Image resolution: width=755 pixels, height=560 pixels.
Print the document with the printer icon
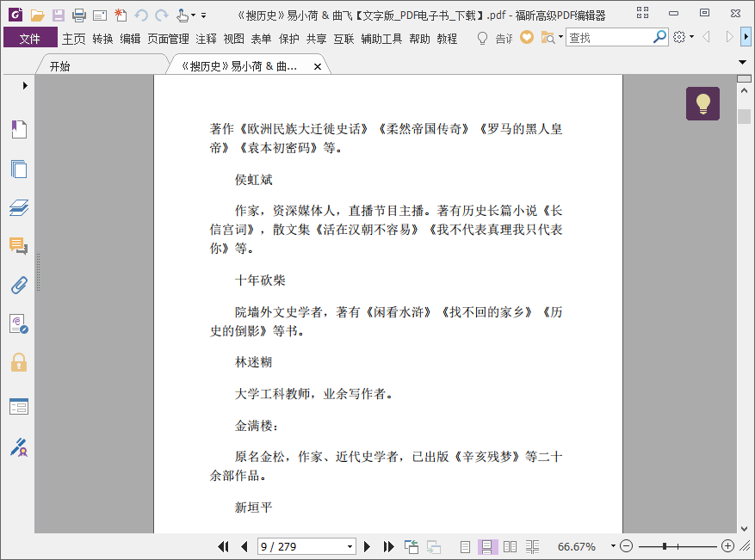tap(79, 15)
